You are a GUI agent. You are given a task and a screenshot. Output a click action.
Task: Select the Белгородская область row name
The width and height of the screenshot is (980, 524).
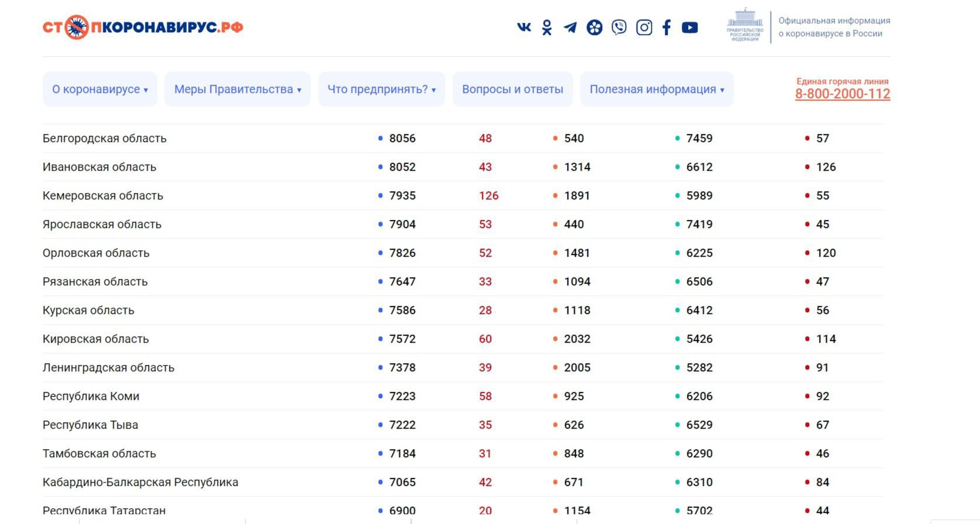tap(105, 139)
